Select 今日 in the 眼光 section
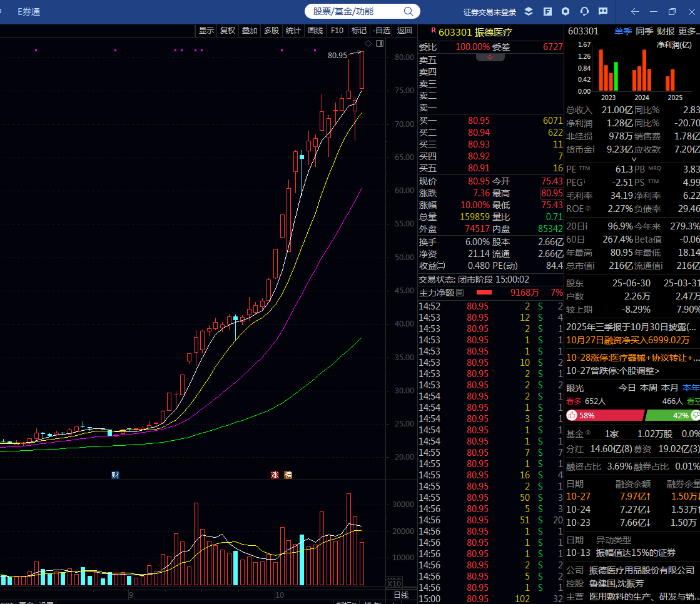Screen dimensions: 700x604 click(627, 388)
